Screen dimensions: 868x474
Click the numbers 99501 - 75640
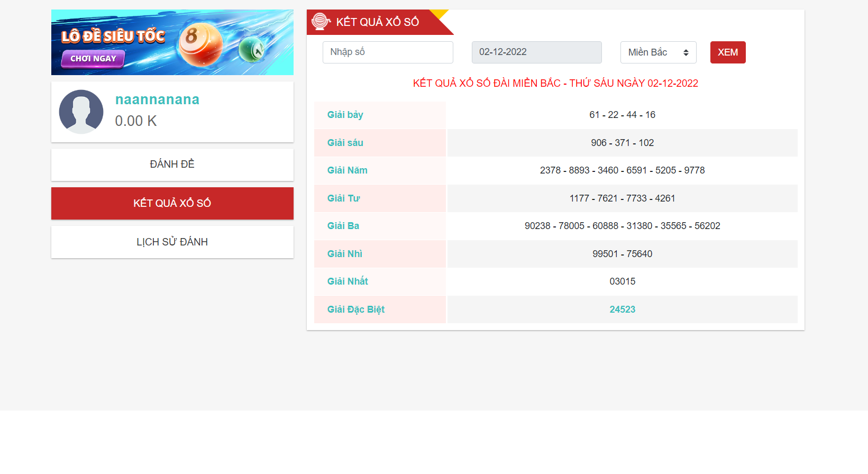623,254
